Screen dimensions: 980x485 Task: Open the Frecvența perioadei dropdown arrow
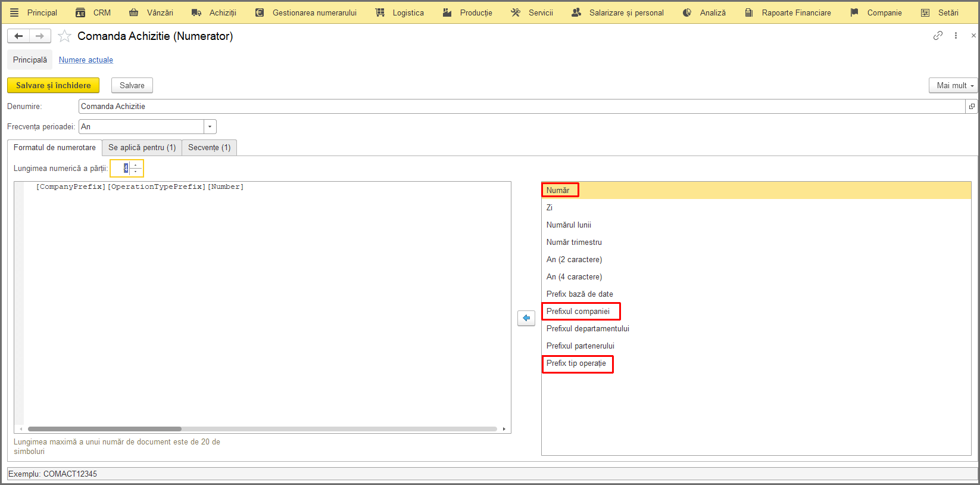click(210, 126)
